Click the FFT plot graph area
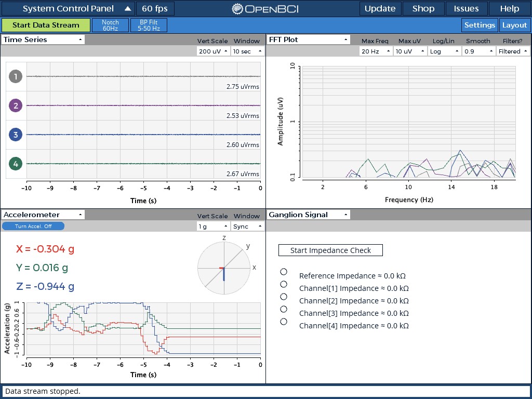532x399 pixels. [x=408, y=122]
